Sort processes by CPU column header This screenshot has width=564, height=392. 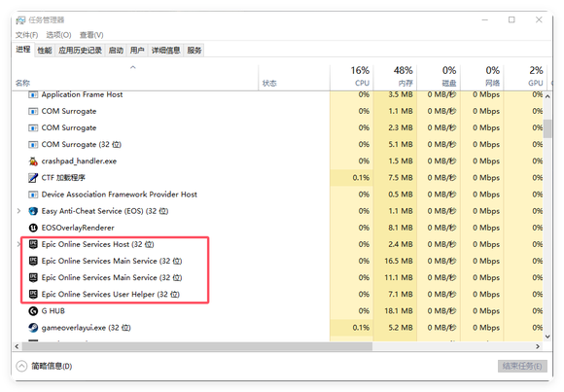pos(351,76)
